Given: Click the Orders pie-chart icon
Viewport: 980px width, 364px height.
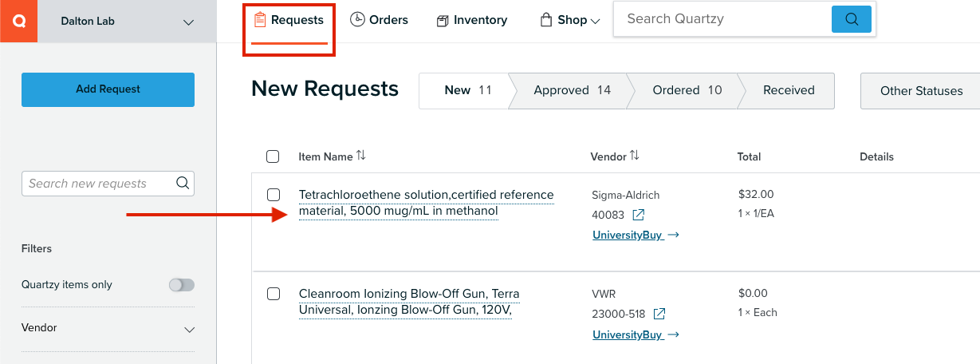Looking at the screenshot, I should coord(357,20).
